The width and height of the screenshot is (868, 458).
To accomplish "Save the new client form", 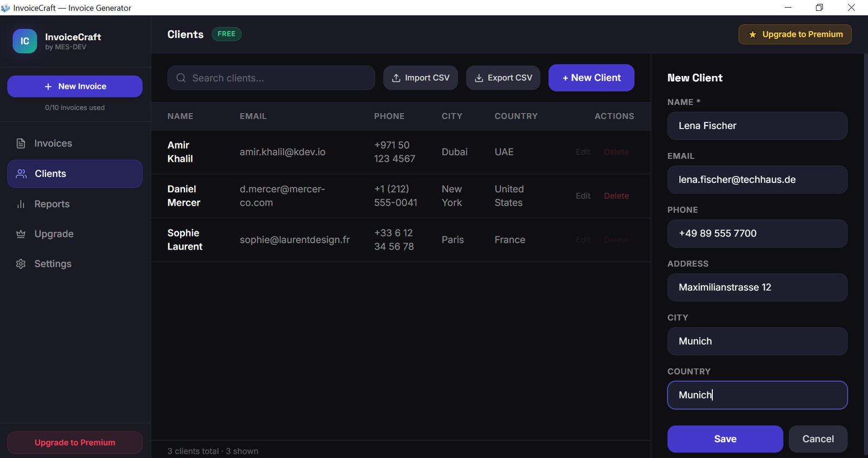I will (725, 439).
